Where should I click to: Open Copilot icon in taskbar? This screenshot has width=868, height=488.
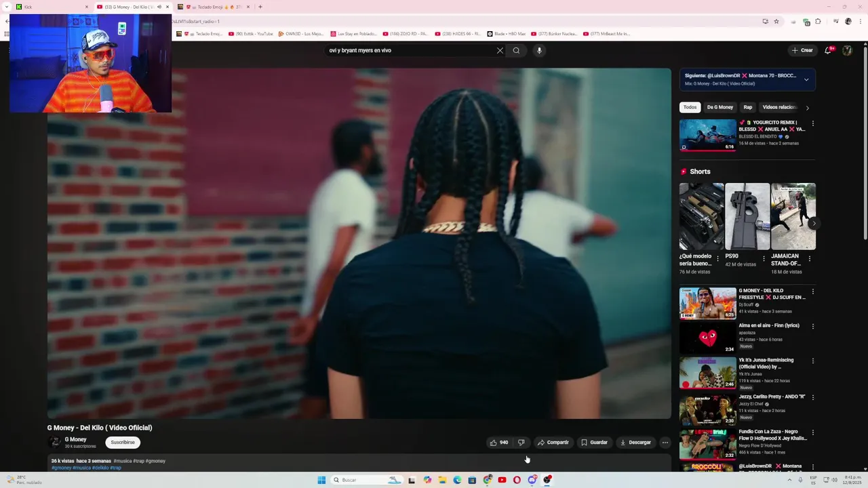point(427,480)
